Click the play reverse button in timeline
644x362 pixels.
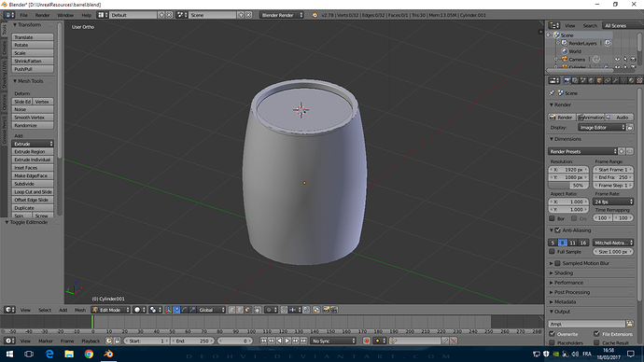279,341
